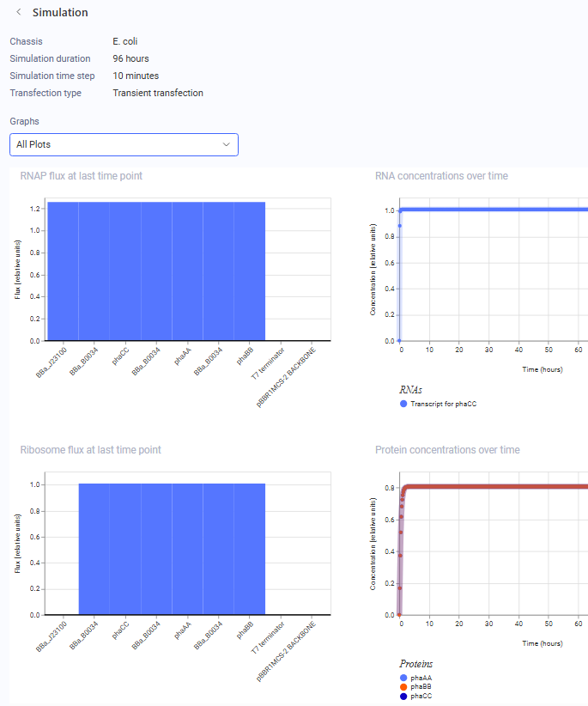Click the phaCC bar in the RNAP flux chart
Screen dimensions: 588x706
[x=125, y=271]
